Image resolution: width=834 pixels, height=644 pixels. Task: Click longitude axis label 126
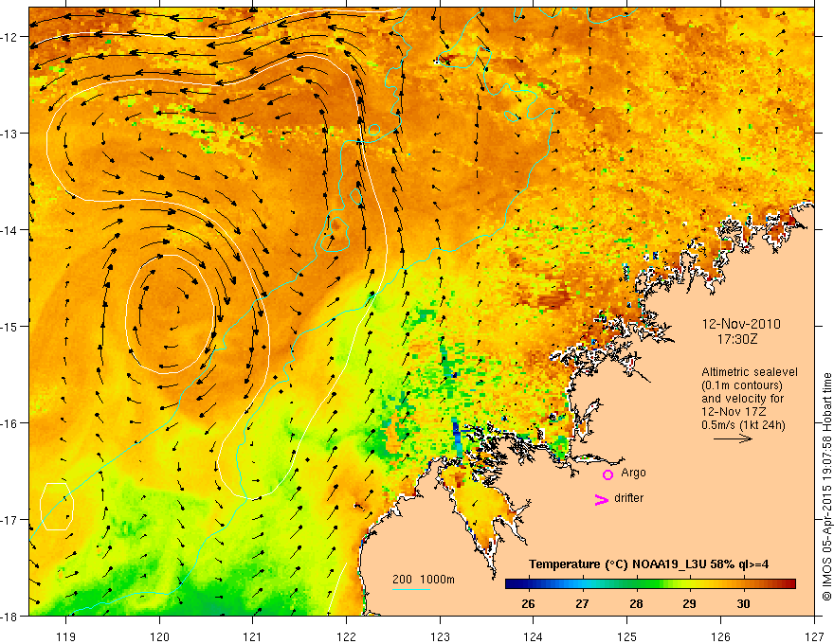pos(720,636)
